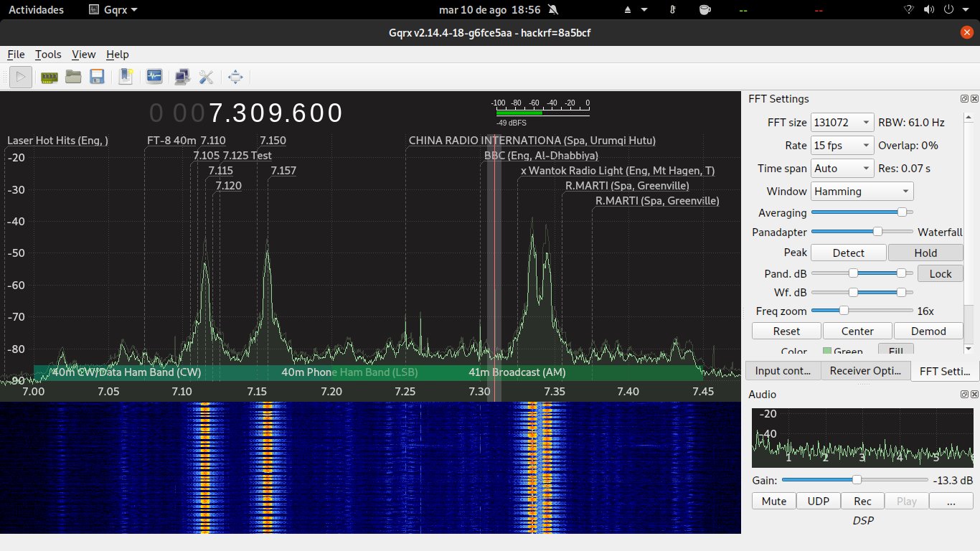980x551 pixels.
Task: Toggle the Peak Detect button
Action: [x=848, y=253]
